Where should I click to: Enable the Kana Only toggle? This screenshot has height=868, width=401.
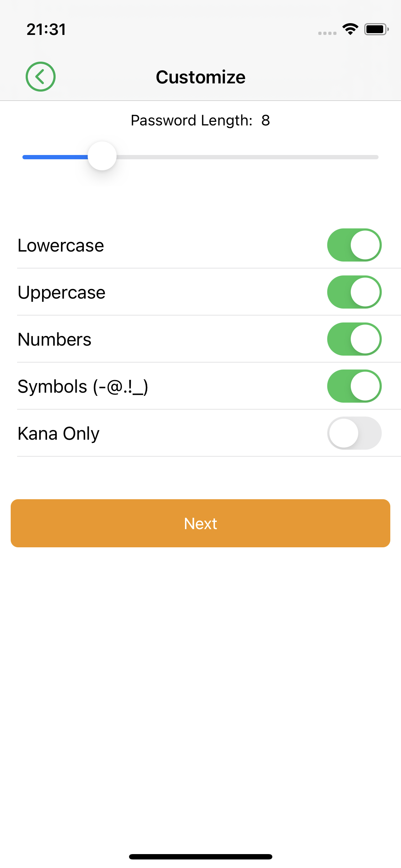pyautogui.click(x=354, y=433)
